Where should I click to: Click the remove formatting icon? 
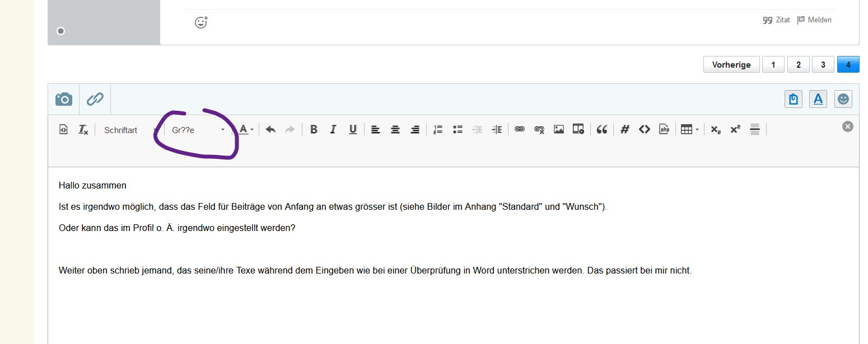point(83,129)
